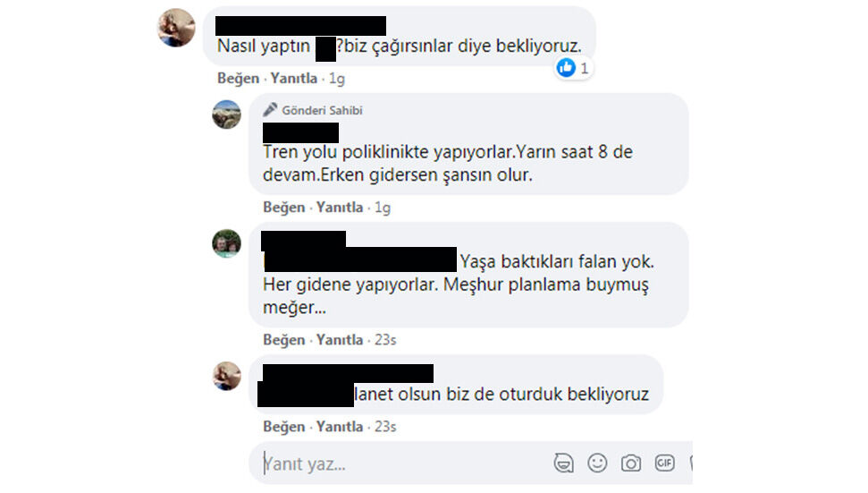This screenshot has width=868, height=493.
Task: Open the 1g timestamp of the first comment
Action: (337, 79)
